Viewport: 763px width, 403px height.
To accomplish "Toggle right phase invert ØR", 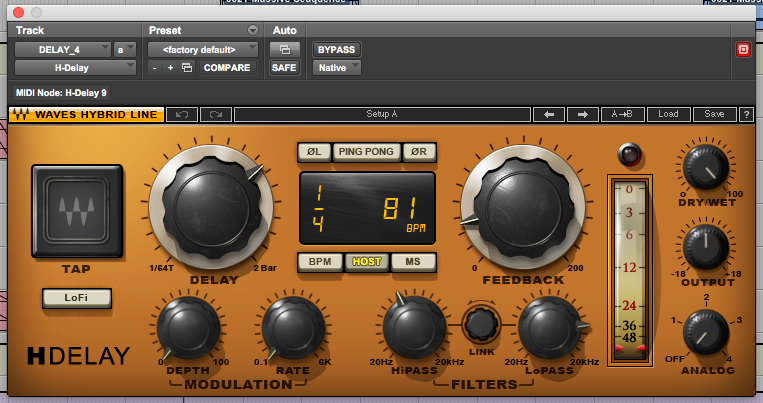I will pyautogui.click(x=419, y=152).
